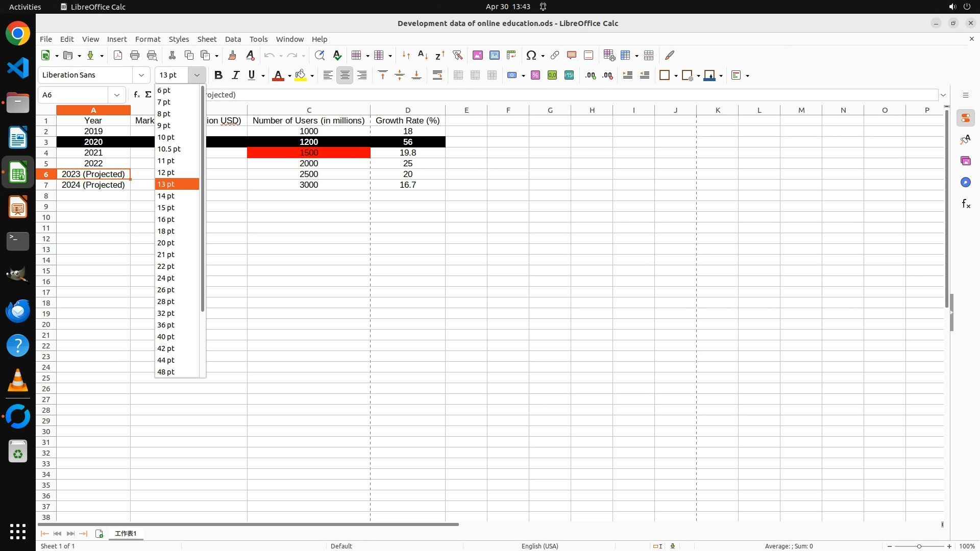Click the red cell containing 1500

[x=308, y=153]
